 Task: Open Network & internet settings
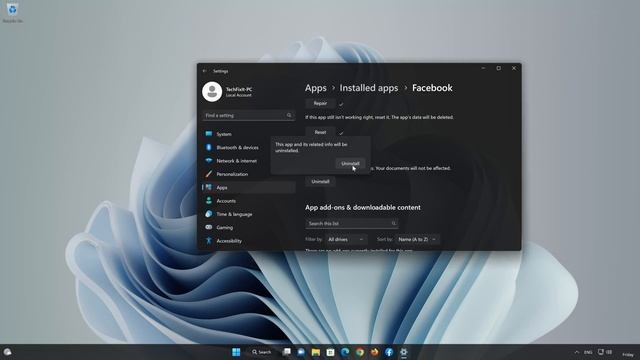point(249,161)
